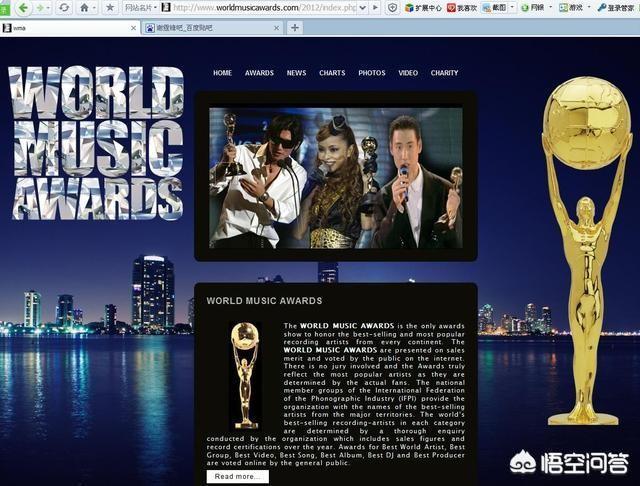Click the go arrow beside address bar
Viewport: 640px width, 486px height.
pyautogui.click(x=376, y=7)
